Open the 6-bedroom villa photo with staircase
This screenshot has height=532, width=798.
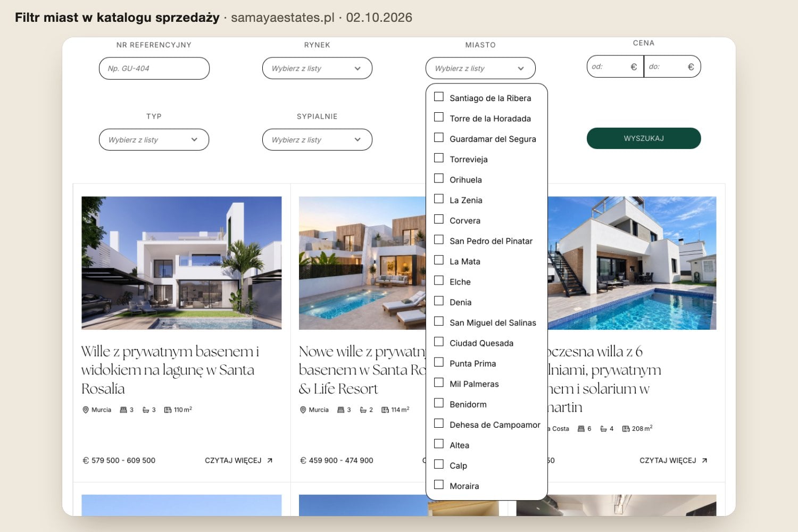point(632,263)
